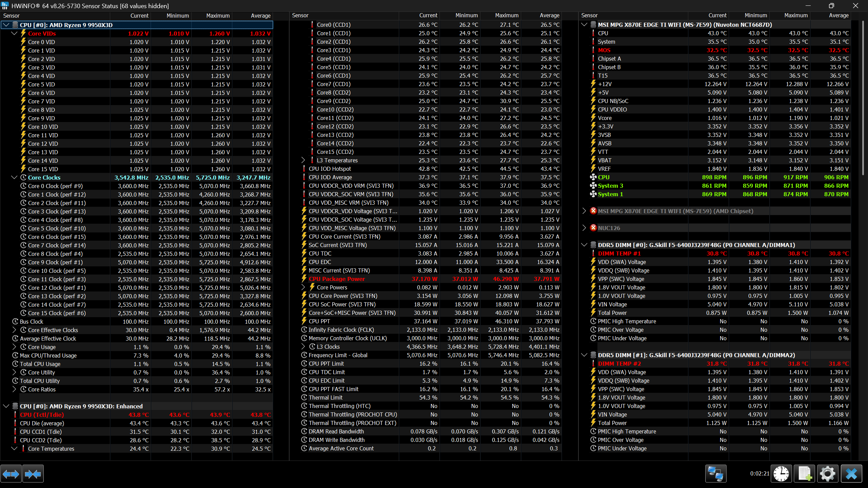Open sensor settings gear icon
868x488 pixels.
point(828,473)
